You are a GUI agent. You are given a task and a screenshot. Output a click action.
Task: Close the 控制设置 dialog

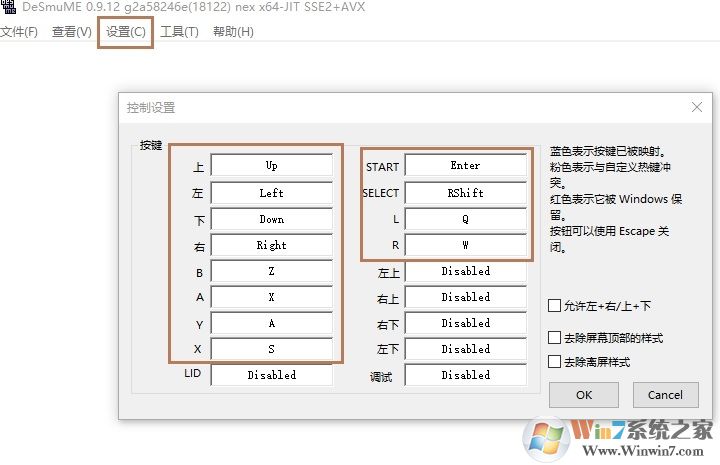pyautogui.click(x=697, y=107)
